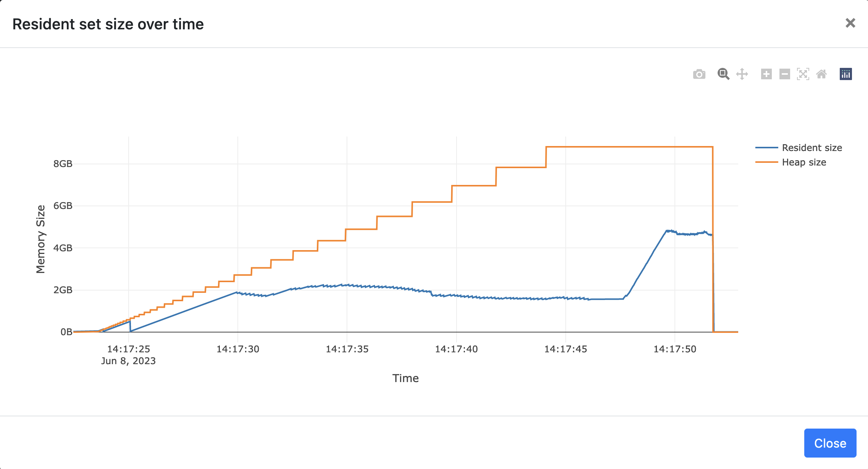Toggle Heap size trace in legend
The width and height of the screenshot is (868, 469).
click(x=803, y=162)
